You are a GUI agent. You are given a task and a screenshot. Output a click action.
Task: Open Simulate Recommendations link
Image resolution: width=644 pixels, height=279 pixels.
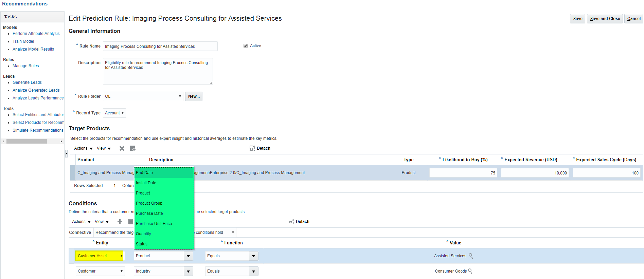click(38, 130)
